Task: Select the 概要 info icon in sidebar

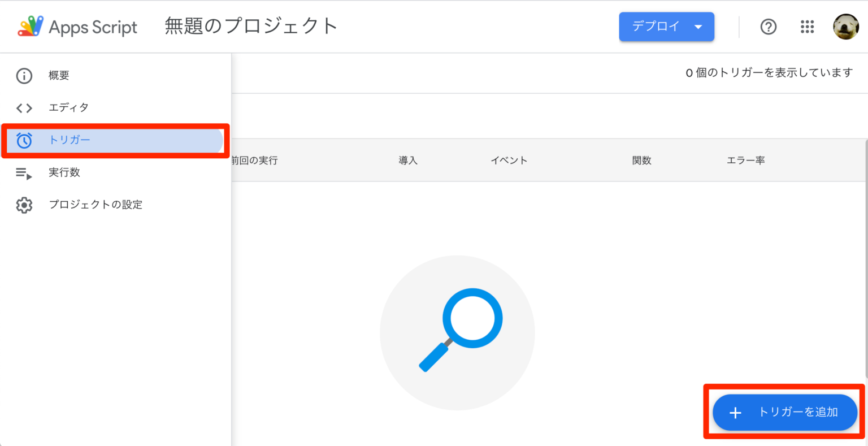Action: (24, 75)
